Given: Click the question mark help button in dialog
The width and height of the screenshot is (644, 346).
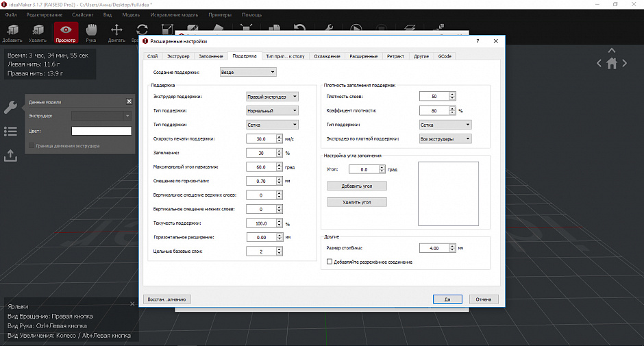Looking at the screenshot, I should tap(478, 41).
